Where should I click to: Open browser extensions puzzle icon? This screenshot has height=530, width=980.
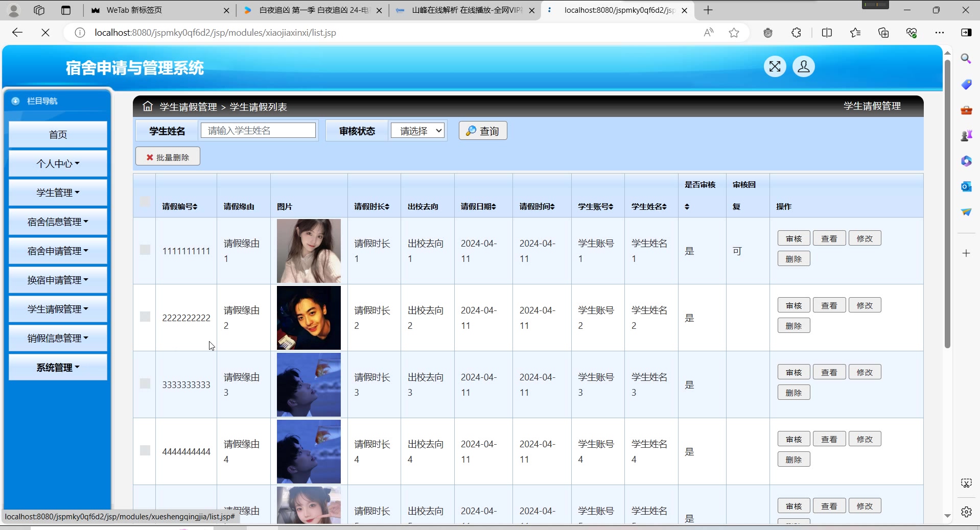click(x=796, y=33)
